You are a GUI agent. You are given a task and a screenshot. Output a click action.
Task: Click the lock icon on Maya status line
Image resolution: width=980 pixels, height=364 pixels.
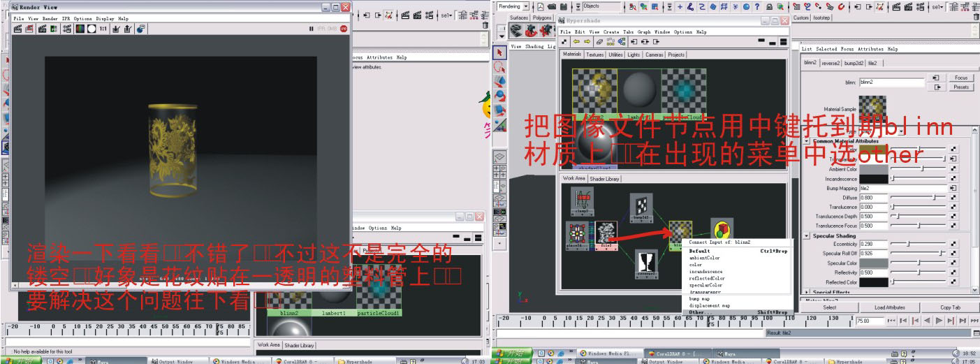pyautogui.click(x=769, y=6)
